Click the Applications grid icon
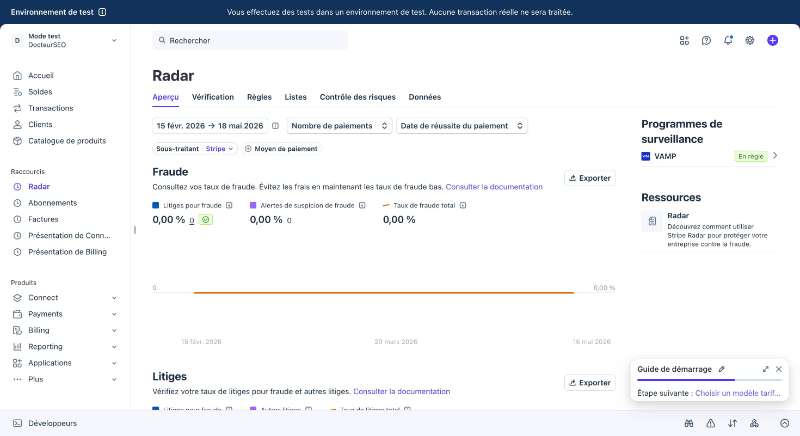The image size is (800, 436). [x=17, y=363]
